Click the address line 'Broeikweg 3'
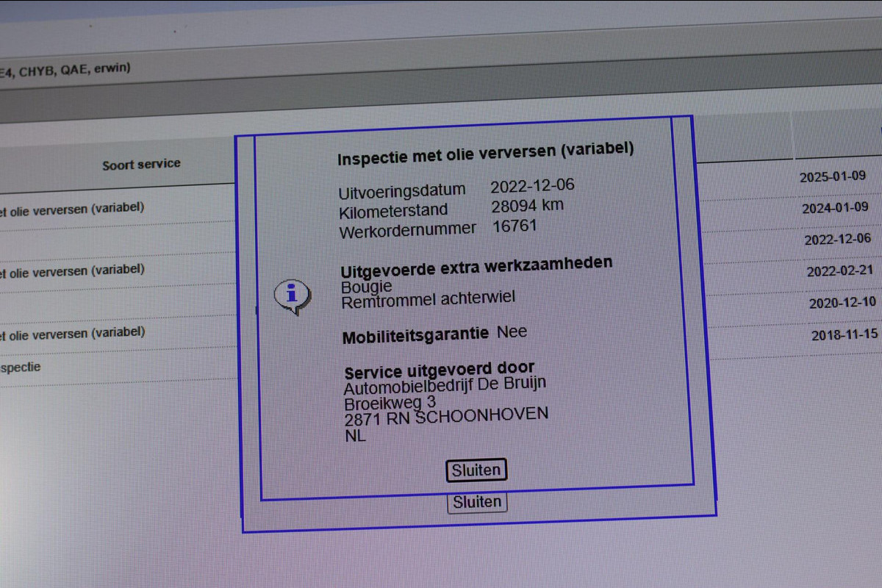 pyautogui.click(x=390, y=404)
